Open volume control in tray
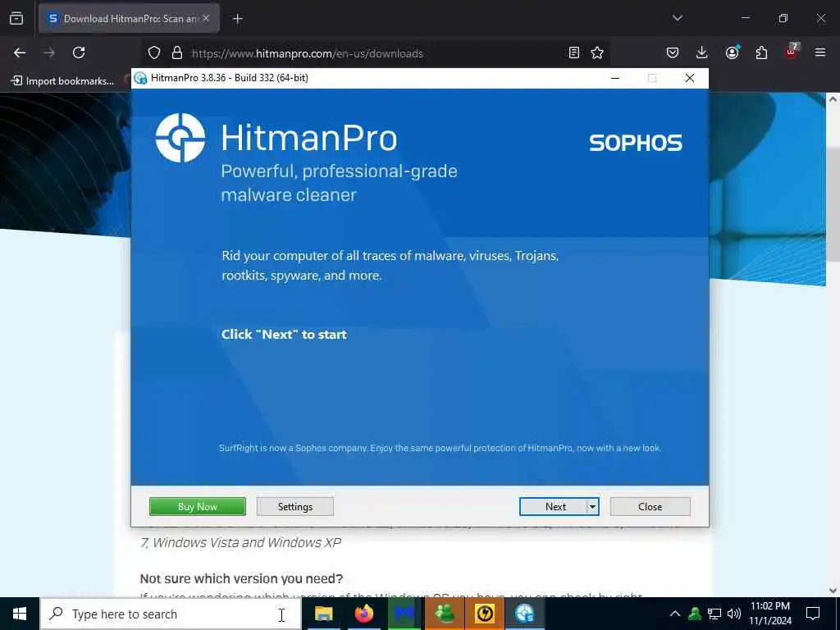840x630 pixels. click(x=734, y=614)
